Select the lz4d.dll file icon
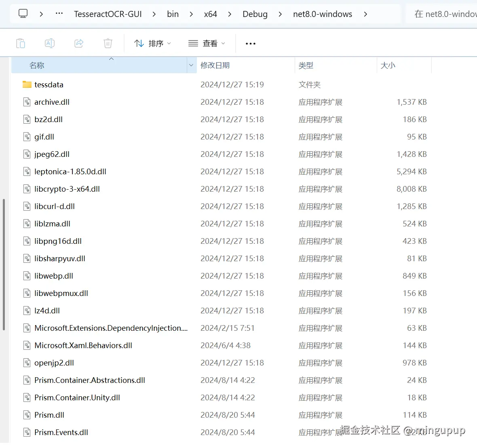The width and height of the screenshot is (477, 448). (x=27, y=311)
